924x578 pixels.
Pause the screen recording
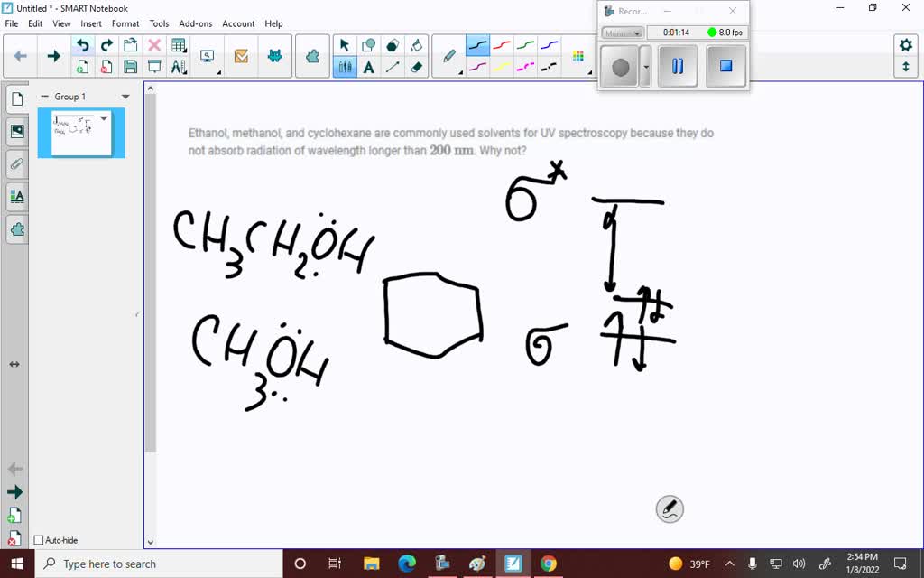click(x=678, y=66)
